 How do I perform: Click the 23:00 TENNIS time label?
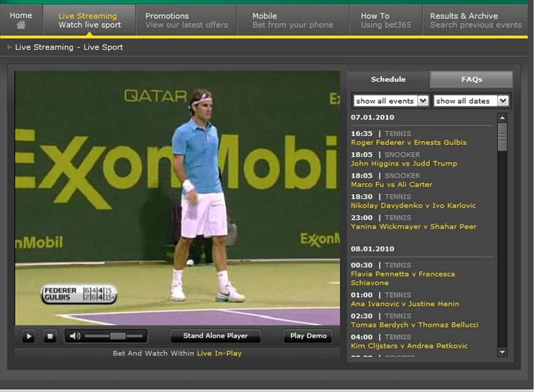coord(381,218)
